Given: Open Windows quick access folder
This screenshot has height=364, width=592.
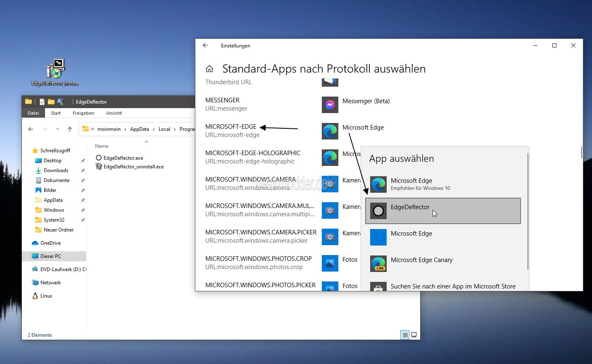Looking at the screenshot, I should [50, 210].
